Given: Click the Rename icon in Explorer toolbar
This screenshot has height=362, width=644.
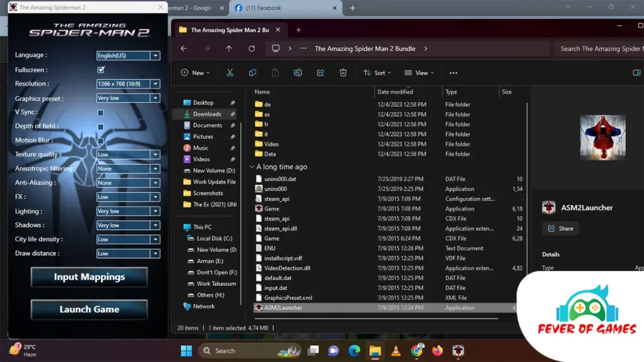Looking at the screenshot, I should [297, 73].
